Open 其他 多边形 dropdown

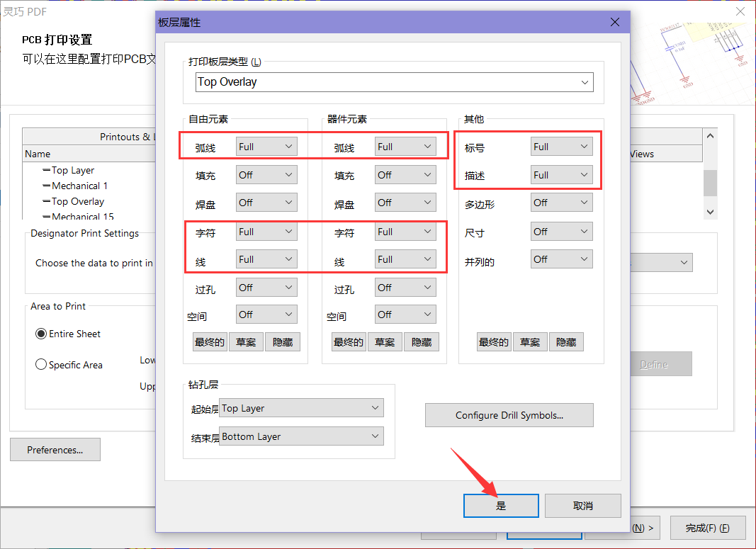pos(562,203)
